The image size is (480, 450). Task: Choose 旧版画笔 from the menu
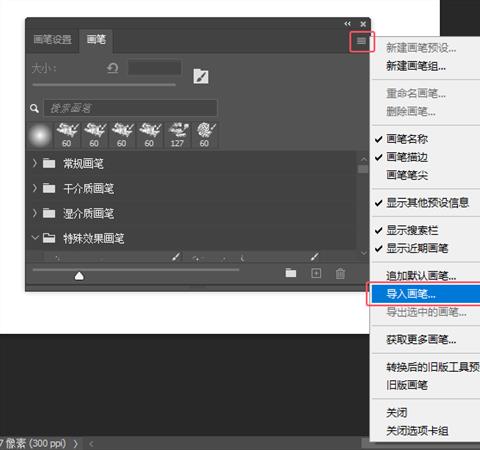pos(407,385)
